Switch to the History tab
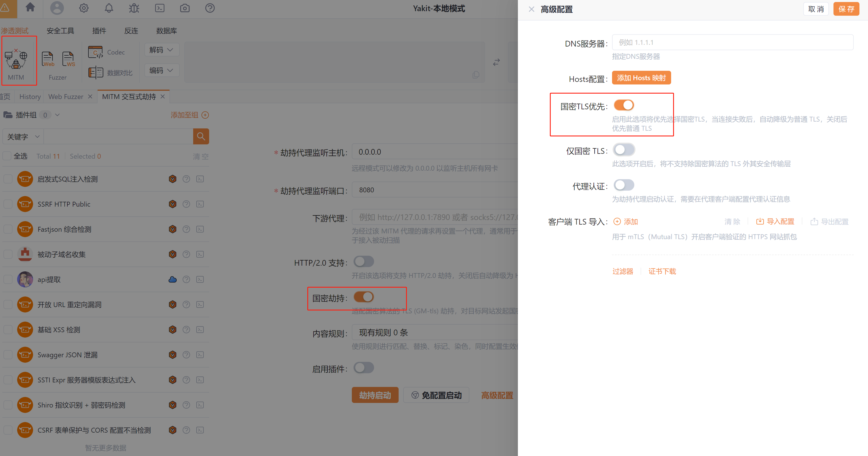Image resolution: width=868 pixels, height=456 pixels. pyautogui.click(x=30, y=97)
